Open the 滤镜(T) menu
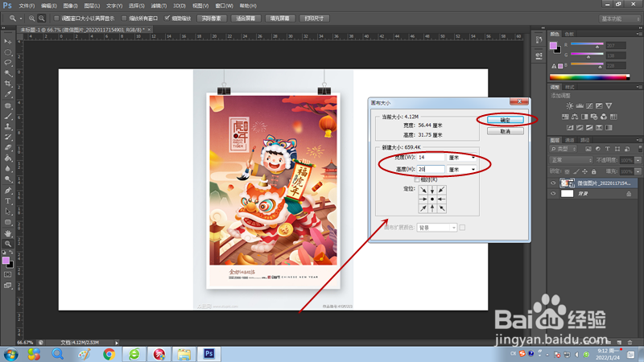This screenshot has height=362, width=644. 159,6
